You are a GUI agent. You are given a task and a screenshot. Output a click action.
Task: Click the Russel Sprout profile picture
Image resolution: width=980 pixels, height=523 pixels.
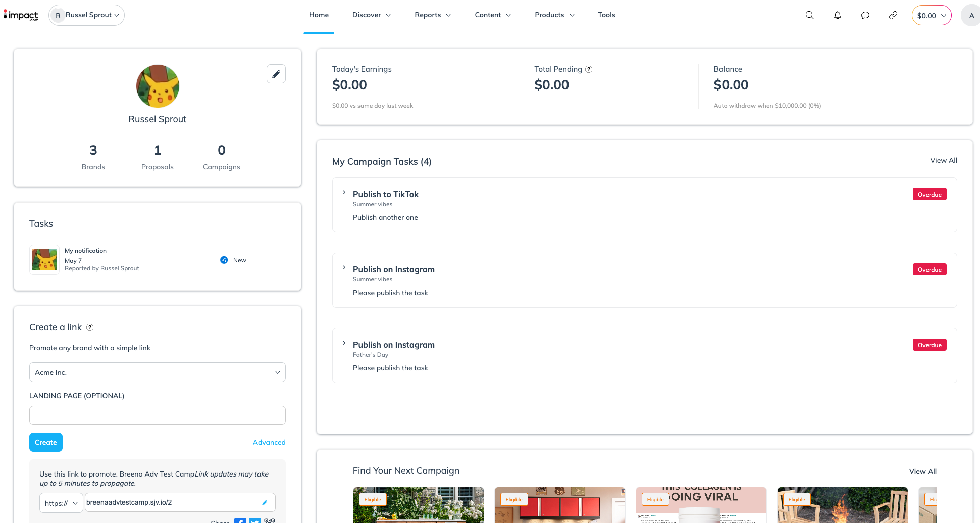(x=158, y=86)
